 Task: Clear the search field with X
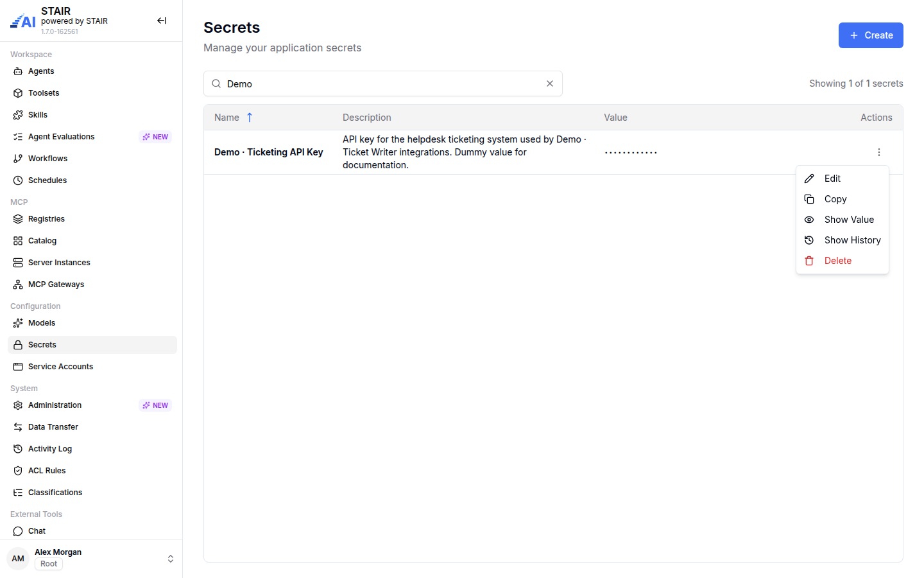[550, 83]
